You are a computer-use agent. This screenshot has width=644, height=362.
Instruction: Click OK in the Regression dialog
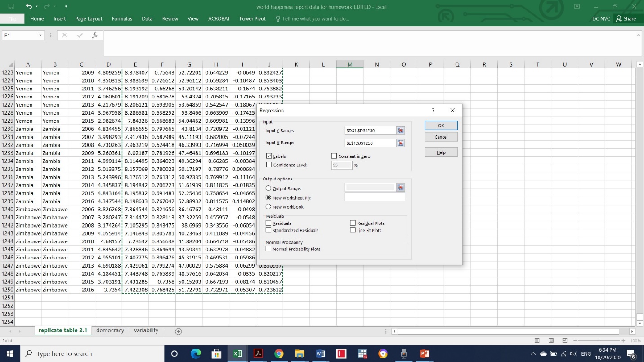click(x=441, y=125)
